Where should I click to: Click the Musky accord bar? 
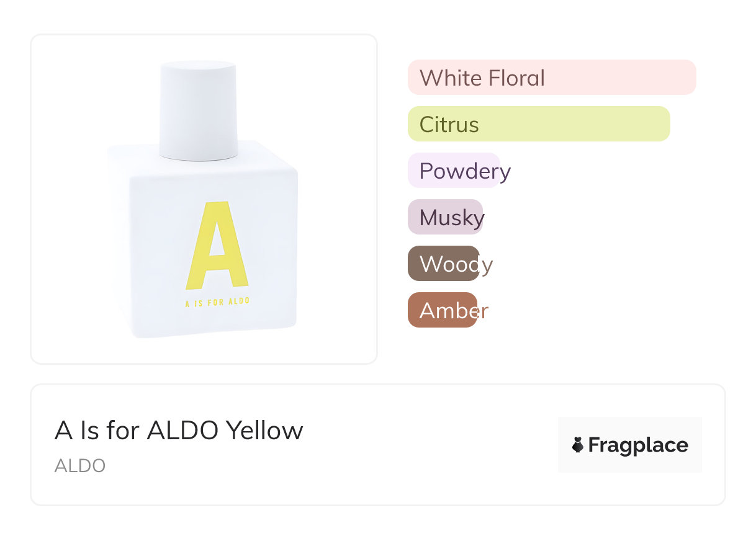pyautogui.click(x=445, y=217)
